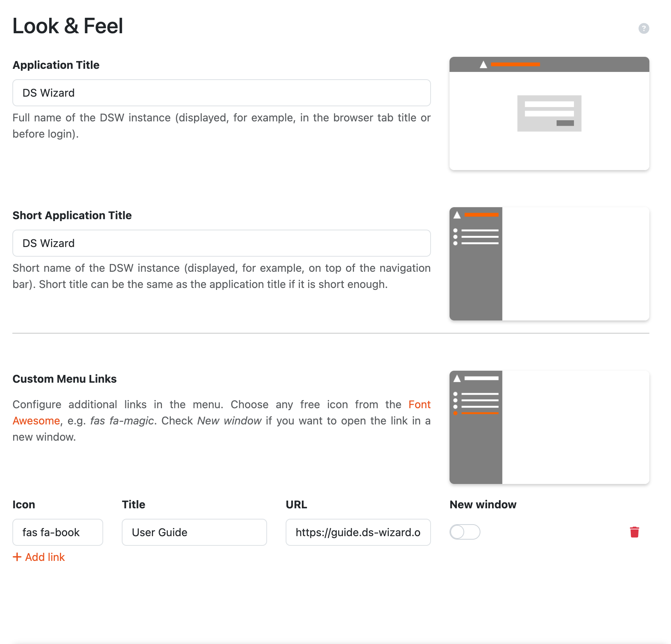Click the Look & Feel page heading

click(x=68, y=26)
